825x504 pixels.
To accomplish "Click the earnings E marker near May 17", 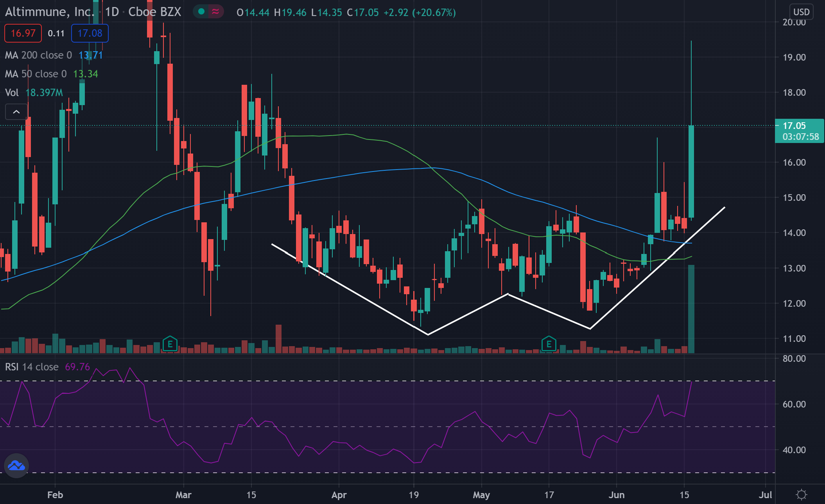I will (x=549, y=344).
